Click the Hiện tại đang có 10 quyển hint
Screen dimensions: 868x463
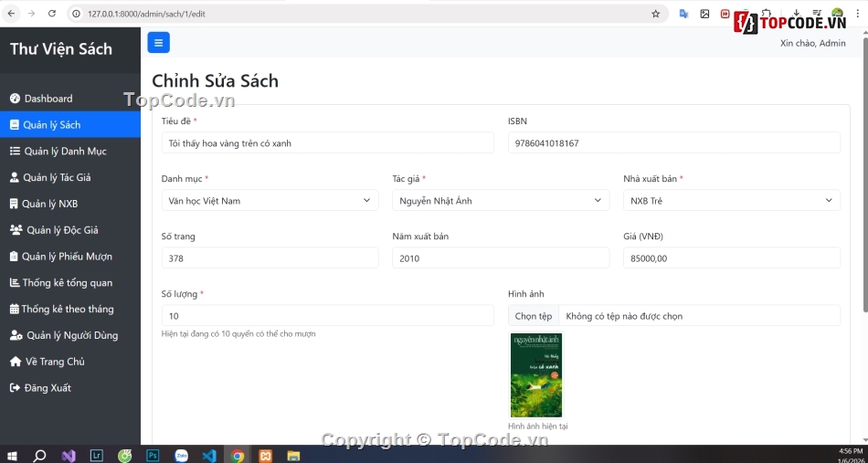coord(238,333)
